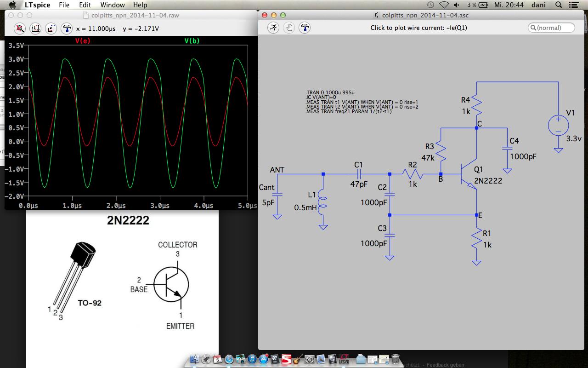Open Time Machine menu bar icon

click(430, 5)
